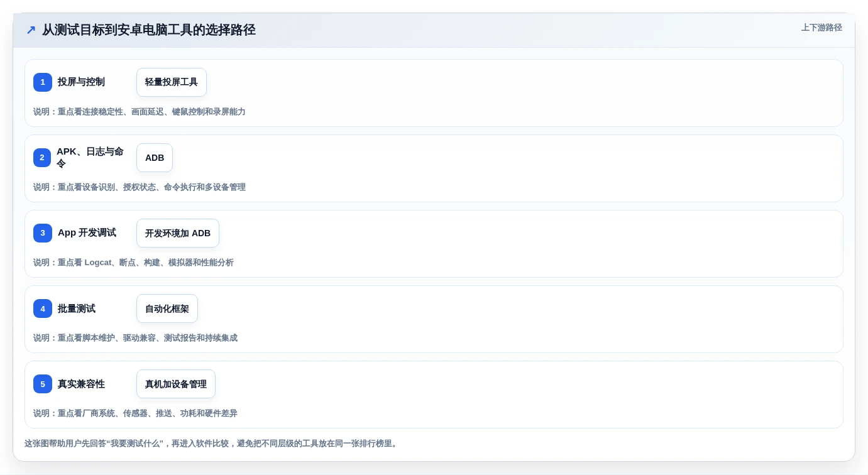This screenshot has height=475, width=868.
Task: Click the APK、日志与命令 heading
Action: point(90,158)
